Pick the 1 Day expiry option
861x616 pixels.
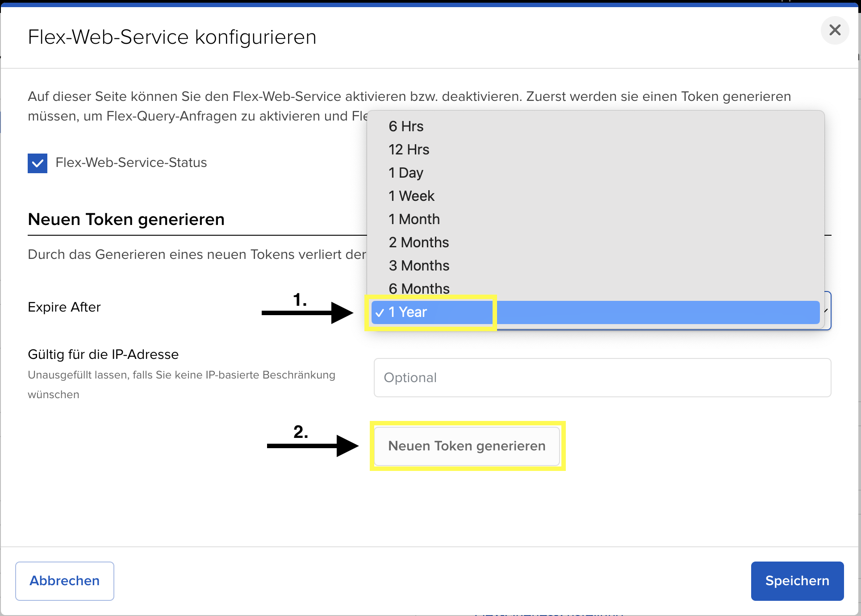405,173
